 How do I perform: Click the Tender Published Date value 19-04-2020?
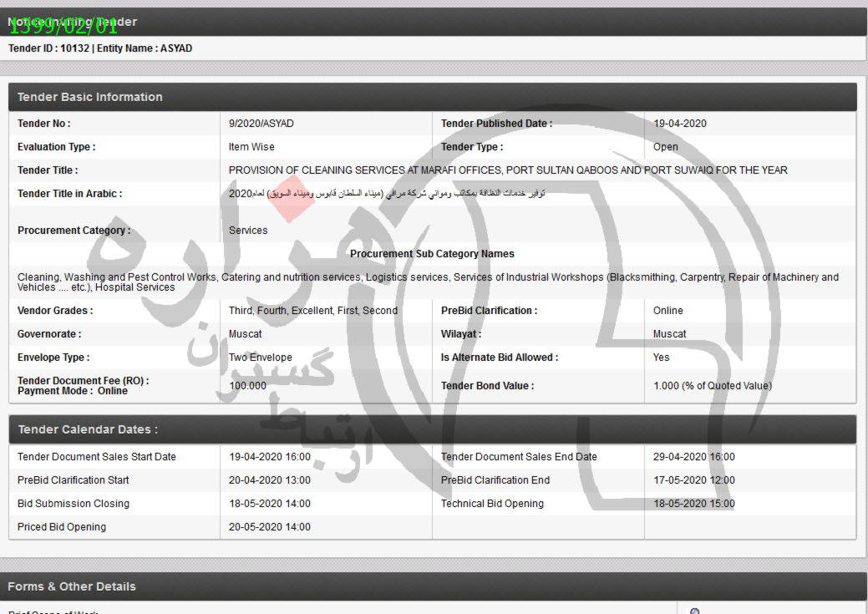tap(680, 124)
